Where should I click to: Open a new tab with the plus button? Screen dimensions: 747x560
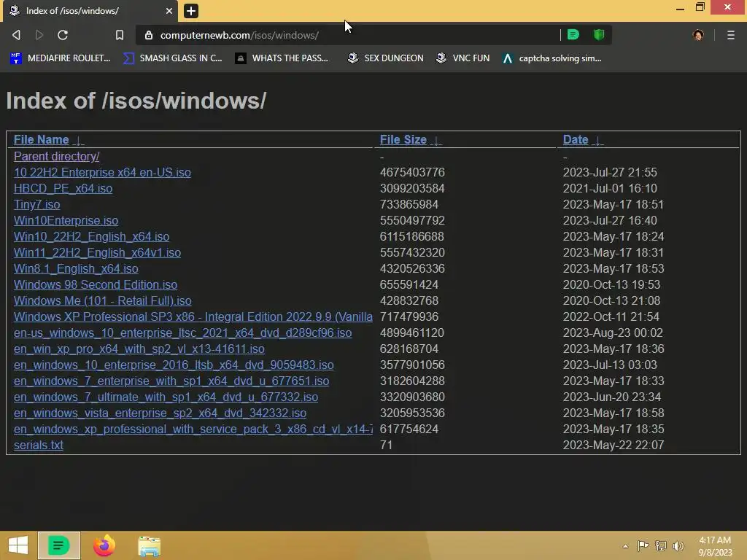pyautogui.click(x=190, y=10)
